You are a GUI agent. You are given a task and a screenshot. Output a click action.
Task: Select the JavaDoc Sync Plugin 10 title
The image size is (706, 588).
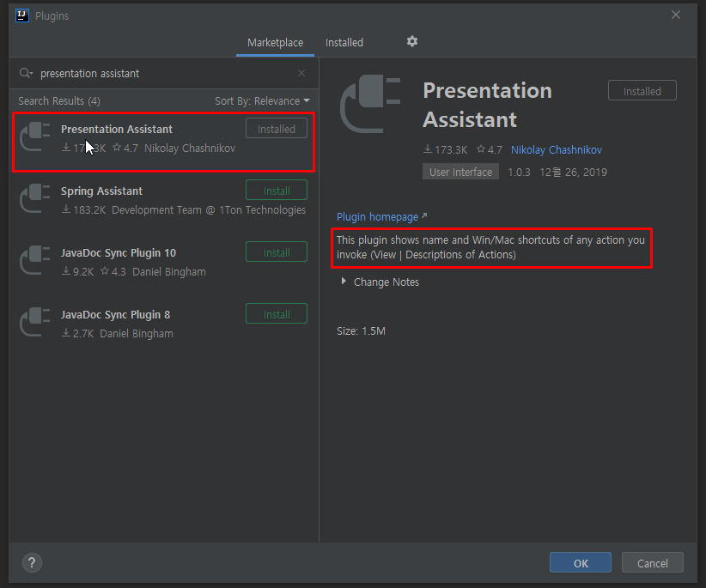[119, 253]
